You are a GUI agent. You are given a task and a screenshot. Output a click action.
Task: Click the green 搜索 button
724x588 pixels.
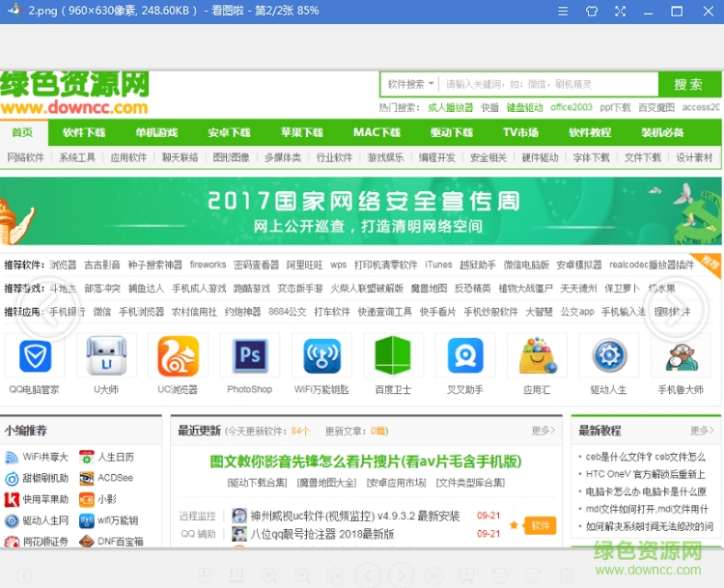[x=689, y=84]
